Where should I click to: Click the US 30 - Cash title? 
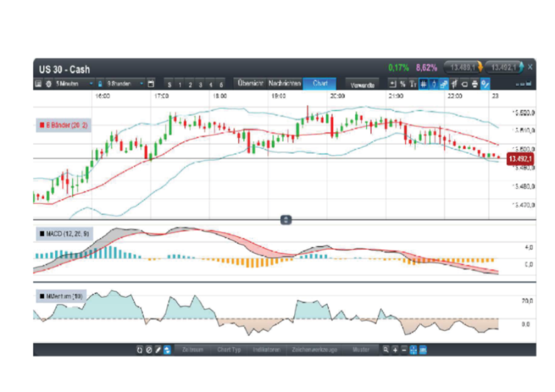[x=64, y=69]
